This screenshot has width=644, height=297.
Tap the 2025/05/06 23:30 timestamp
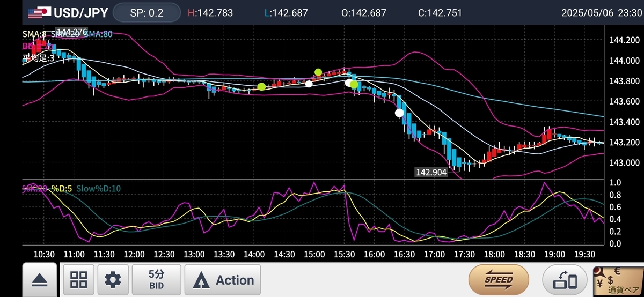point(601,13)
